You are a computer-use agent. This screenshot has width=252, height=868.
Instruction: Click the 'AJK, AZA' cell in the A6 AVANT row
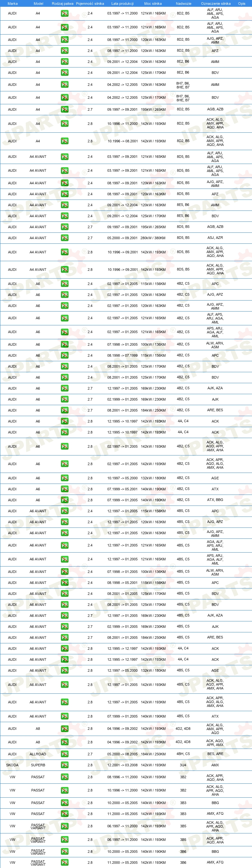(x=215, y=615)
